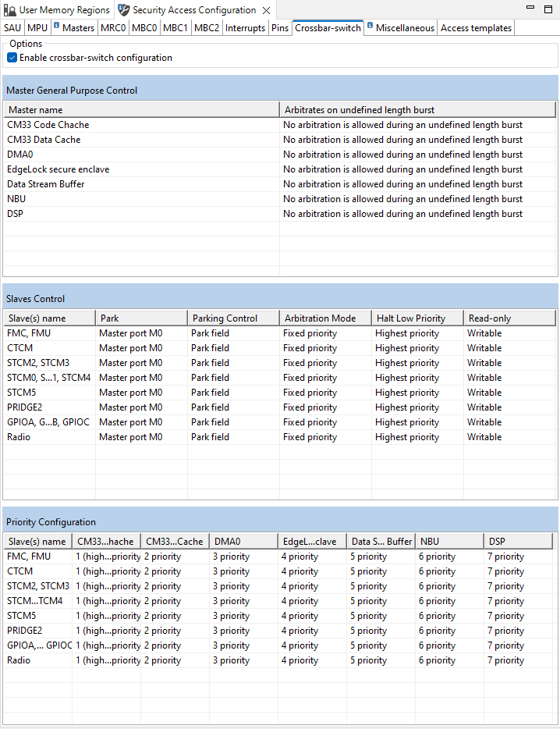Click the Security Access Configuration shield icon
560x729 pixels.
tap(123, 10)
